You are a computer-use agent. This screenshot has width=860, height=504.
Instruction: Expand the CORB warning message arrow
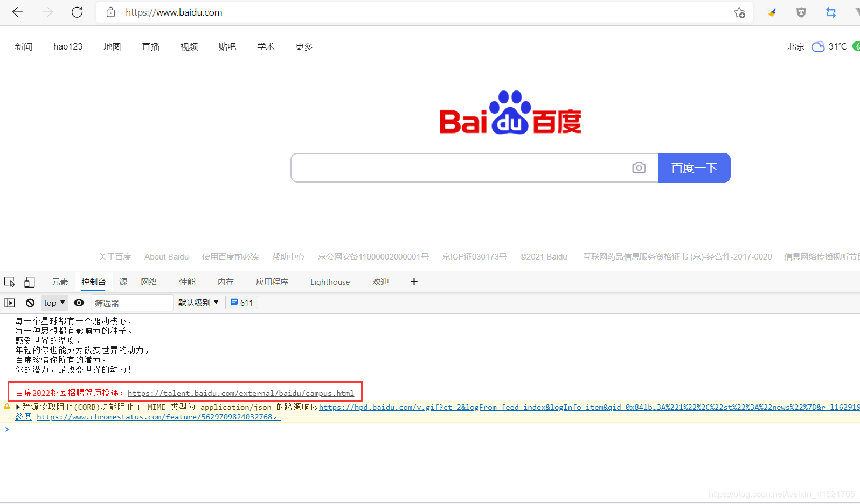(18, 407)
